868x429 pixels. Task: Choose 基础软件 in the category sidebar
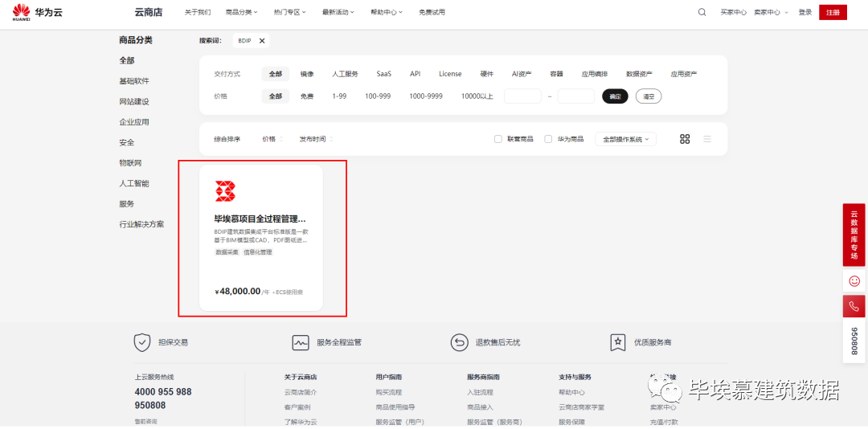pos(134,81)
